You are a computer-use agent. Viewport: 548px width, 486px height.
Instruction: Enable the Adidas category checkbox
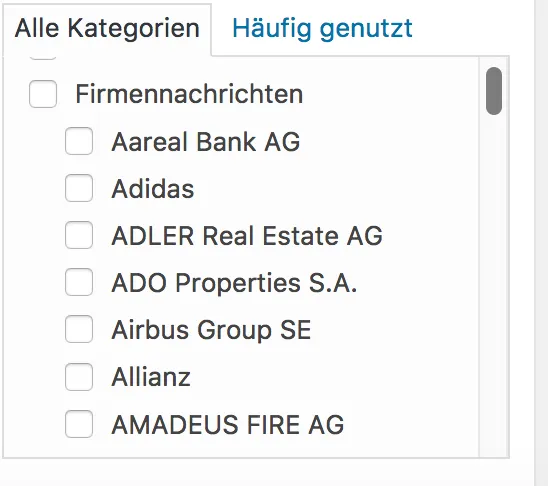point(79,188)
